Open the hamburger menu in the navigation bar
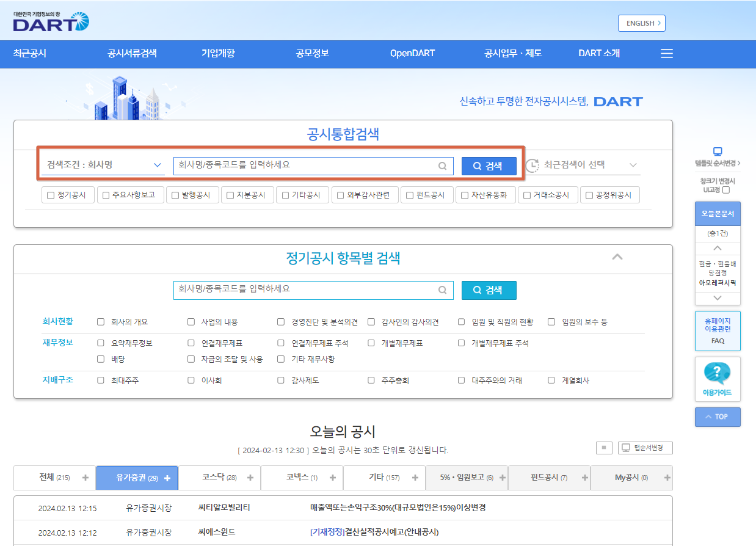This screenshot has height=546, width=756. tap(666, 54)
